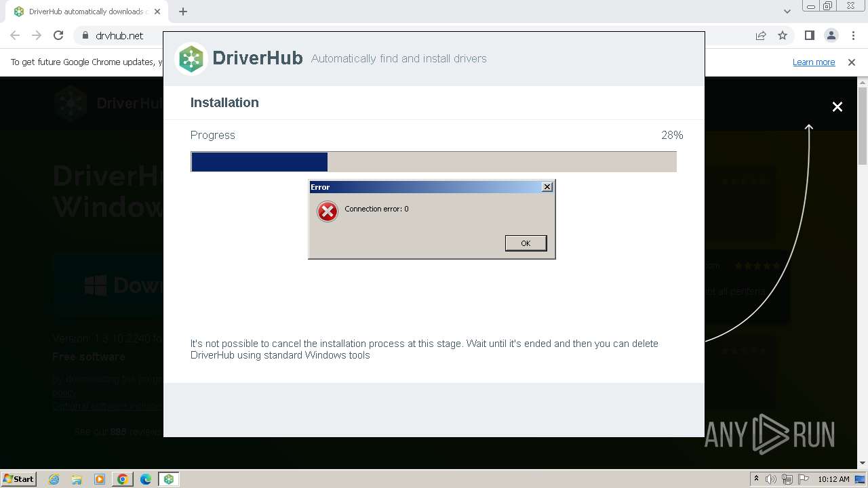Go forward in Chrome
This screenshot has height=488, width=868.
click(x=37, y=35)
